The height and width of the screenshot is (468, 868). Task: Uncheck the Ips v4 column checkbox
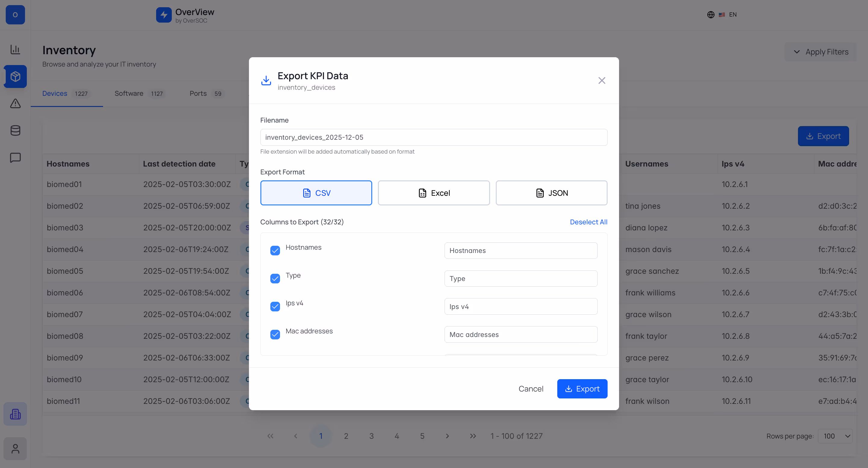click(275, 306)
